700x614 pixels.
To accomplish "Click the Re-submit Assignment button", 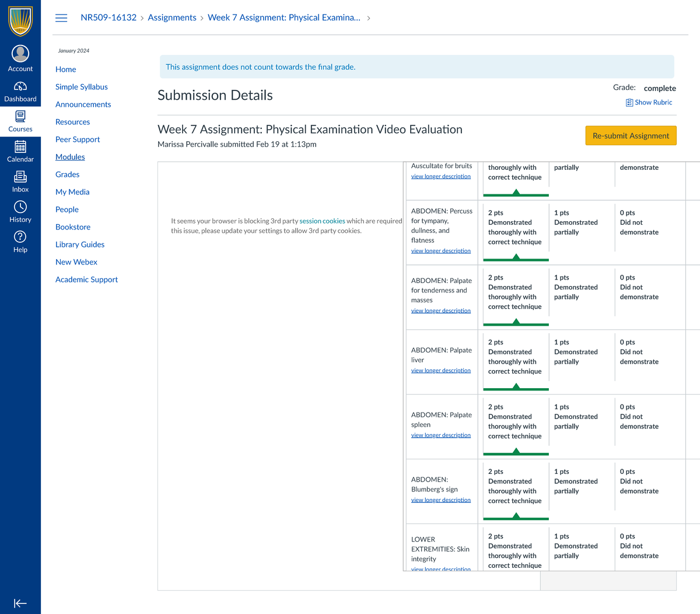I will [x=631, y=135].
